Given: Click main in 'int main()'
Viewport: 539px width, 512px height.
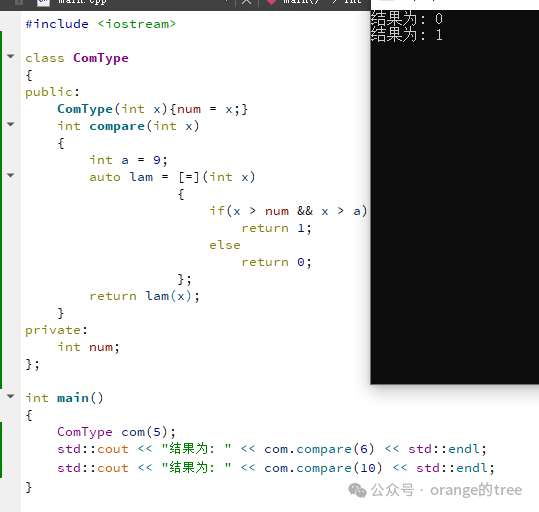Looking at the screenshot, I should 73,398.
